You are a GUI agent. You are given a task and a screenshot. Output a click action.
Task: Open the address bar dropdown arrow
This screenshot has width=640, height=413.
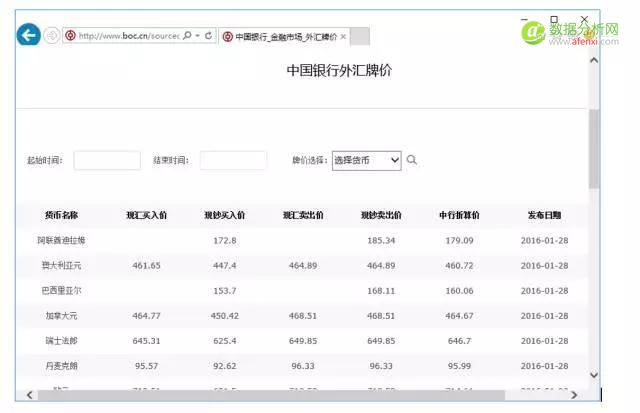tap(198, 36)
